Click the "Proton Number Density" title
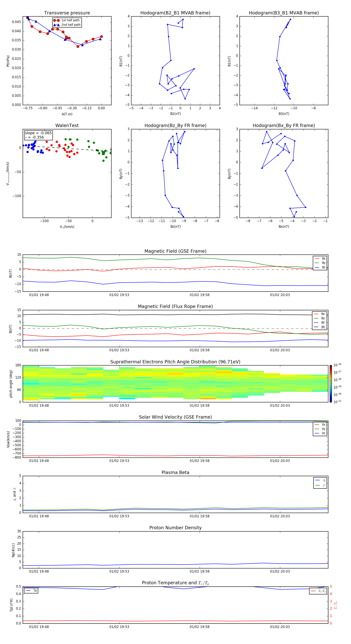The width and height of the screenshot is (351, 644). (x=175, y=528)
